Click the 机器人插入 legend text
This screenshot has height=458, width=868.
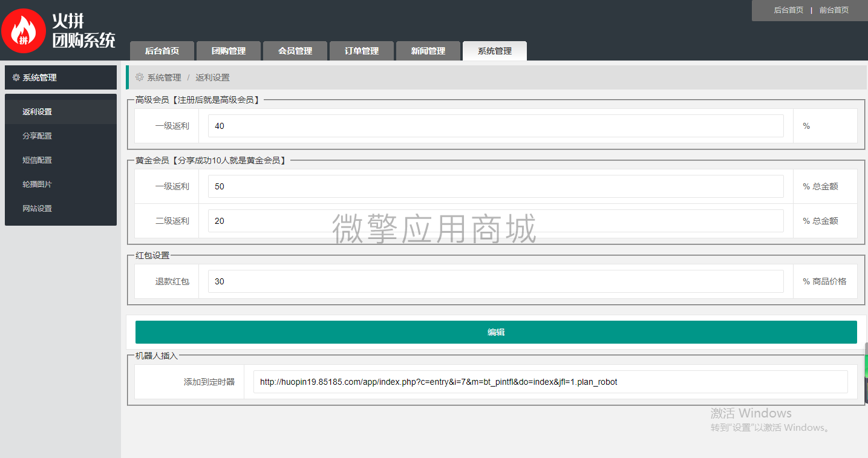click(157, 356)
